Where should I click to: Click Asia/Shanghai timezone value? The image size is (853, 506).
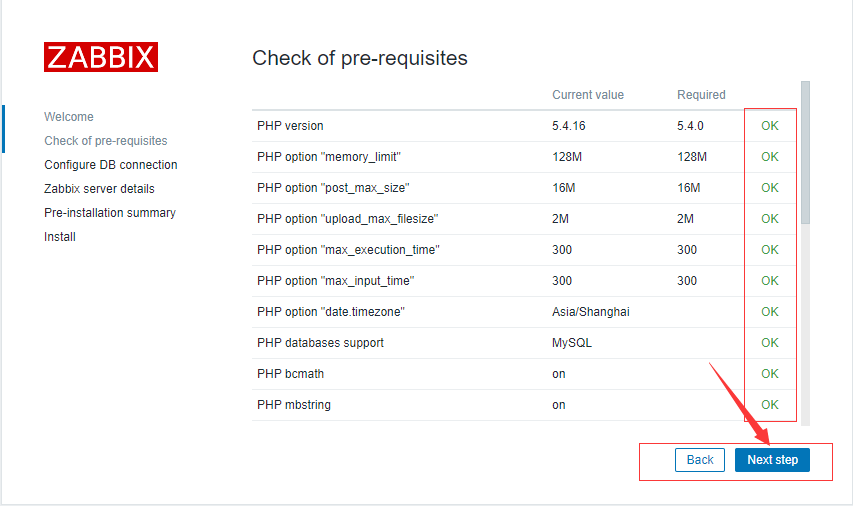click(591, 312)
